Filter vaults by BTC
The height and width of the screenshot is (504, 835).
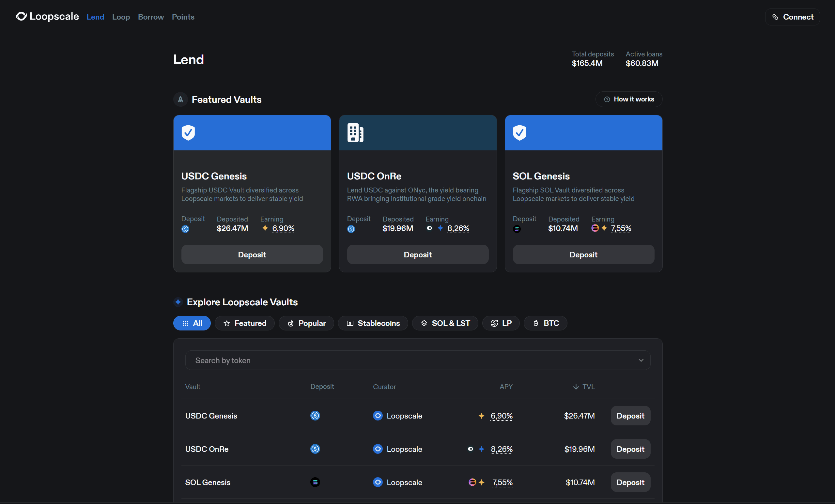click(545, 323)
